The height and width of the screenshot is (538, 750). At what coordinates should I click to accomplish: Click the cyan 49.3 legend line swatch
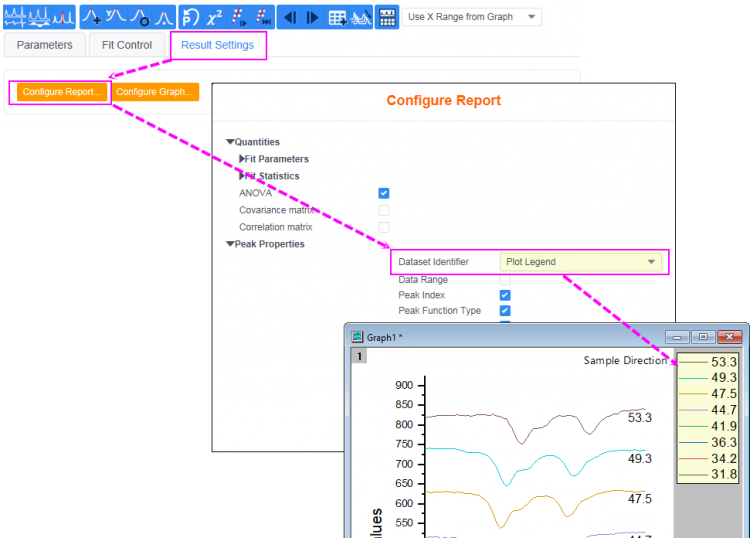(x=692, y=378)
